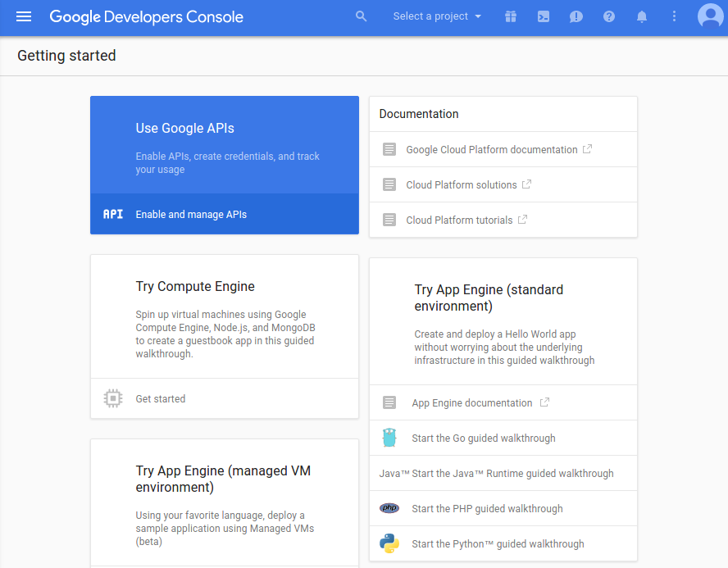The width and height of the screenshot is (728, 568).
Task: Click the Try App Engine (standard environment) heading
Action: [x=489, y=298]
